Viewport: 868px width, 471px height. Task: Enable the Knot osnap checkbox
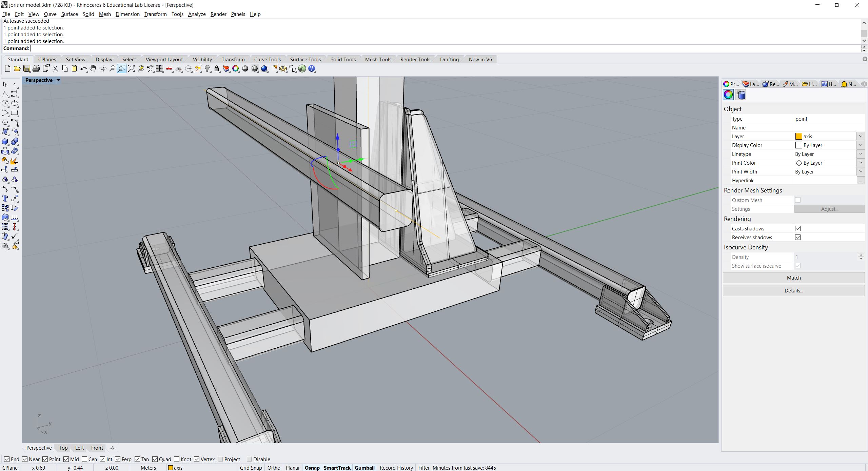pyautogui.click(x=177, y=459)
